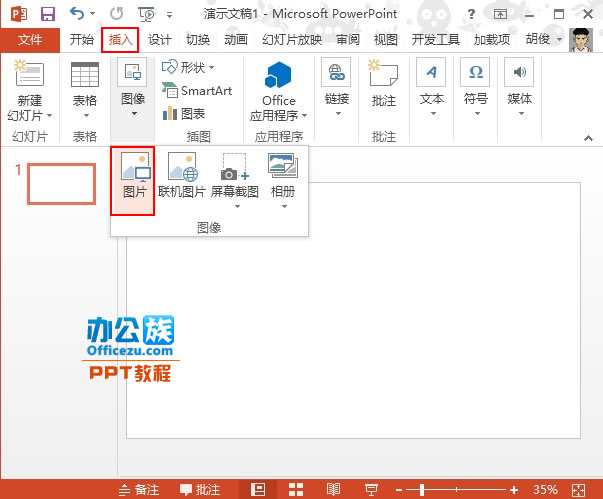The width and height of the screenshot is (603, 499).
Task: Open Office 应用程序 button
Action: tap(278, 91)
